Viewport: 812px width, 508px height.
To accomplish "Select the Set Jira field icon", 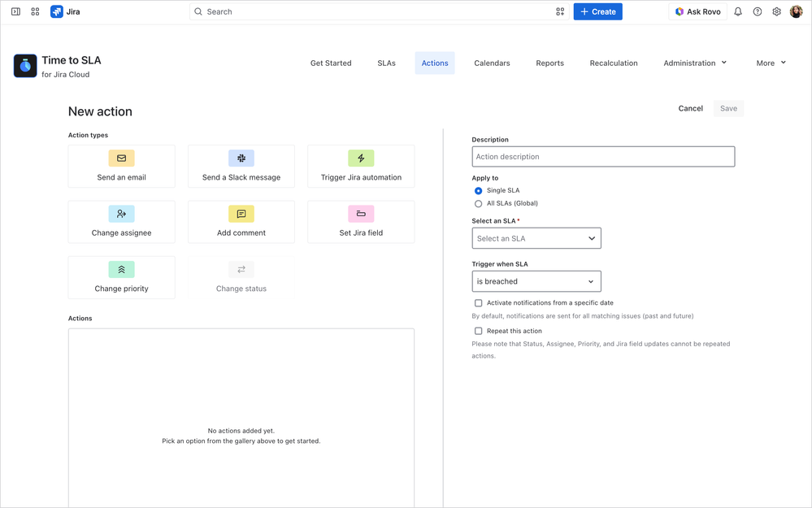I will tap(361, 214).
